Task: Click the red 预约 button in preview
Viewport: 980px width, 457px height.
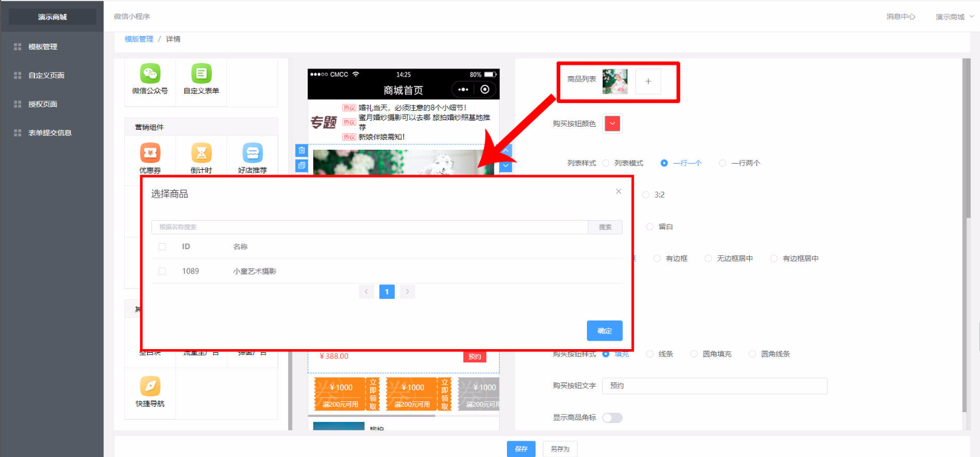Action: click(x=475, y=357)
